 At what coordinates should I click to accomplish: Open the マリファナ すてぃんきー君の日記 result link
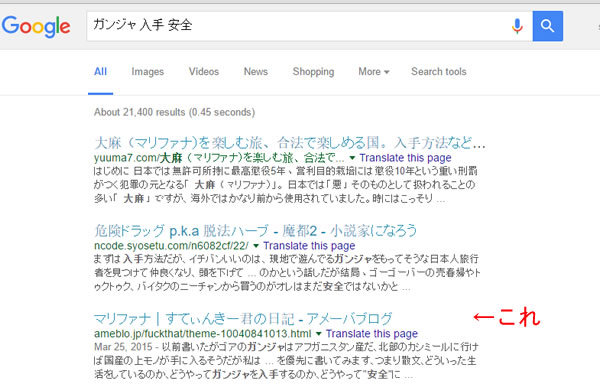click(243, 319)
